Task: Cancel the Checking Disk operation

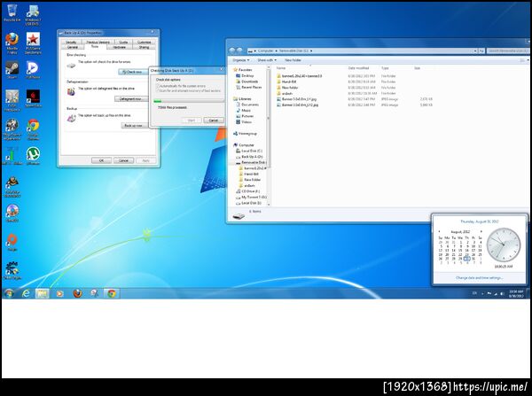Action: coord(214,120)
